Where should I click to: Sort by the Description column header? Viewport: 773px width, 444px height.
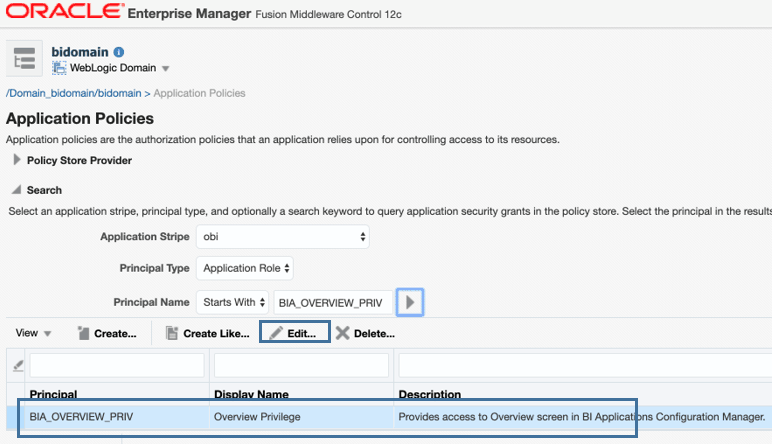pyautogui.click(x=430, y=394)
